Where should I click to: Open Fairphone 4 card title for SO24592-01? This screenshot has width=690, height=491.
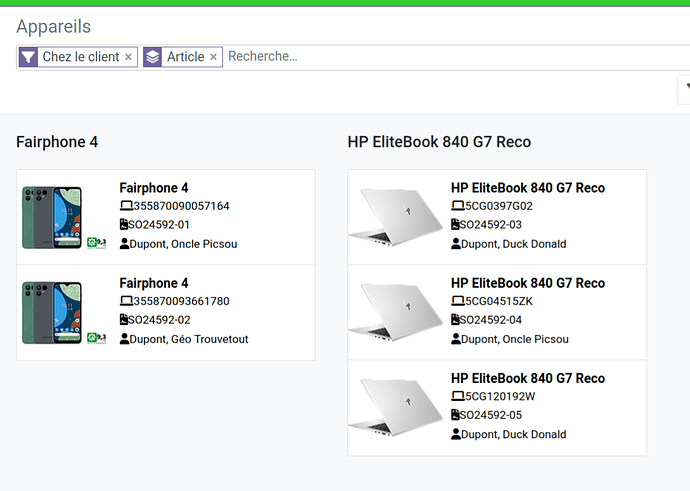(154, 188)
